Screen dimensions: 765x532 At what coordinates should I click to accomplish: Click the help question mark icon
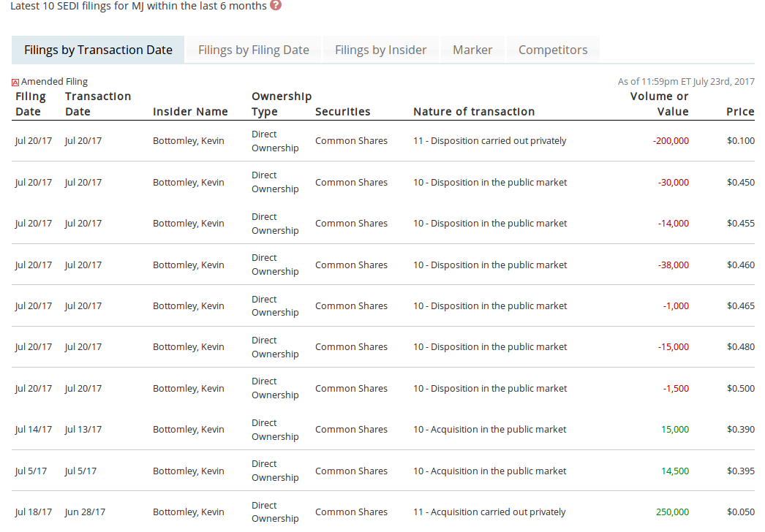[275, 5]
